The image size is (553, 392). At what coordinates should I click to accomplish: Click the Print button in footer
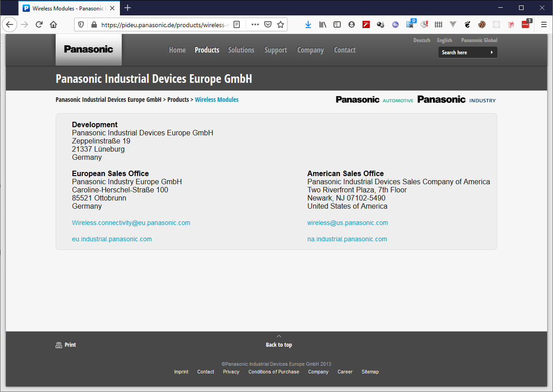(x=66, y=345)
